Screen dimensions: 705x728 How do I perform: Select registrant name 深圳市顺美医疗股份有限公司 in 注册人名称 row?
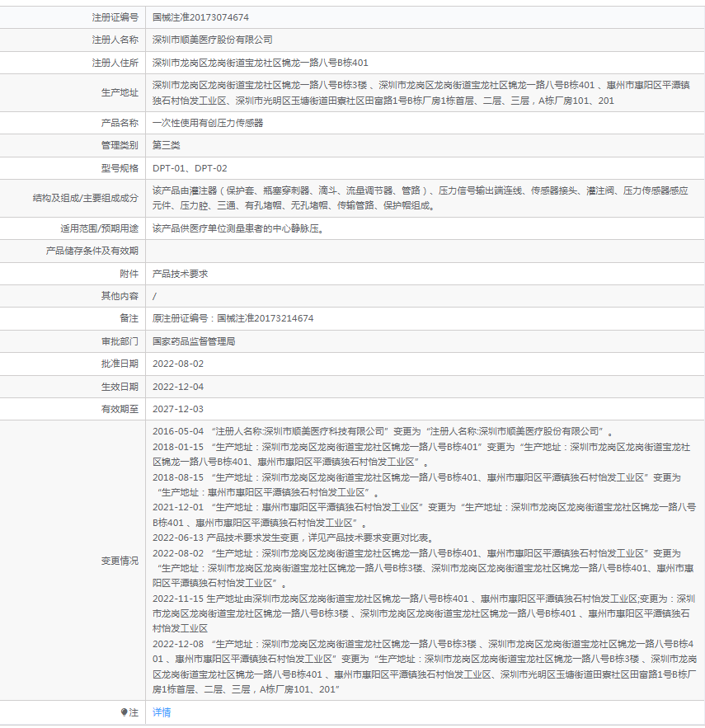click(x=212, y=40)
